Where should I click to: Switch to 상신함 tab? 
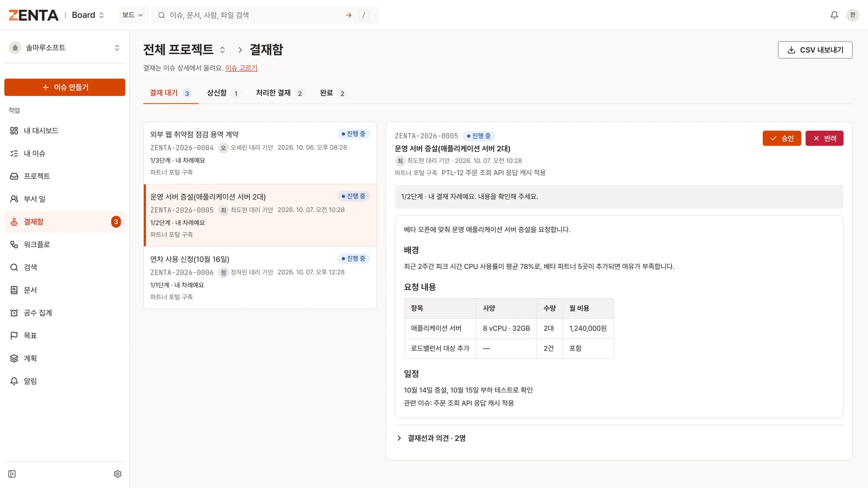click(x=223, y=93)
